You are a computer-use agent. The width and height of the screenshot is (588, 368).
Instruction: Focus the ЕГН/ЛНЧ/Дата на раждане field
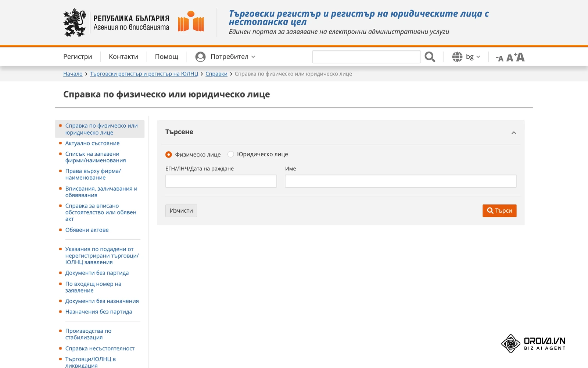[221, 181]
